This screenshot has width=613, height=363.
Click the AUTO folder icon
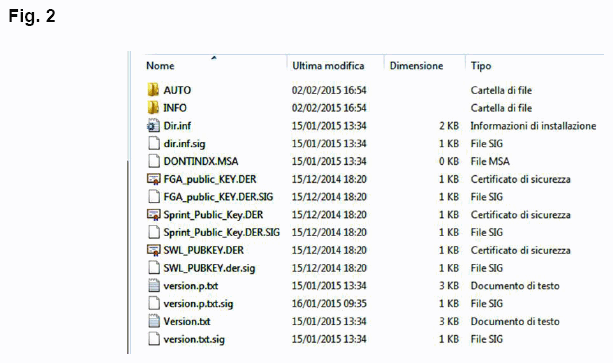[153, 89]
